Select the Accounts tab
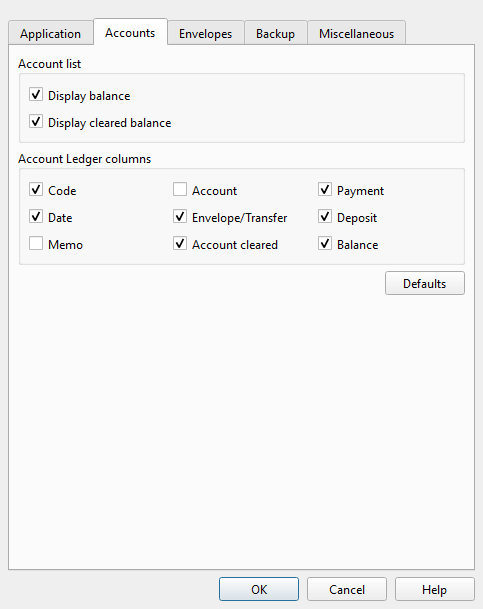Image resolution: width=483 pixels, height=609 pixels. pos(130,32)
